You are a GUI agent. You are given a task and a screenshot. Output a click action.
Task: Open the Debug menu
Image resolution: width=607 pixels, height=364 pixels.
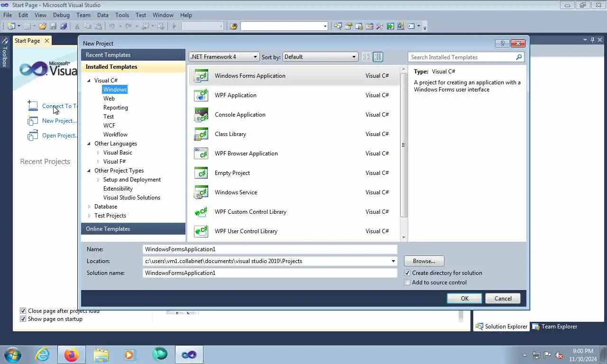point(61,15)
